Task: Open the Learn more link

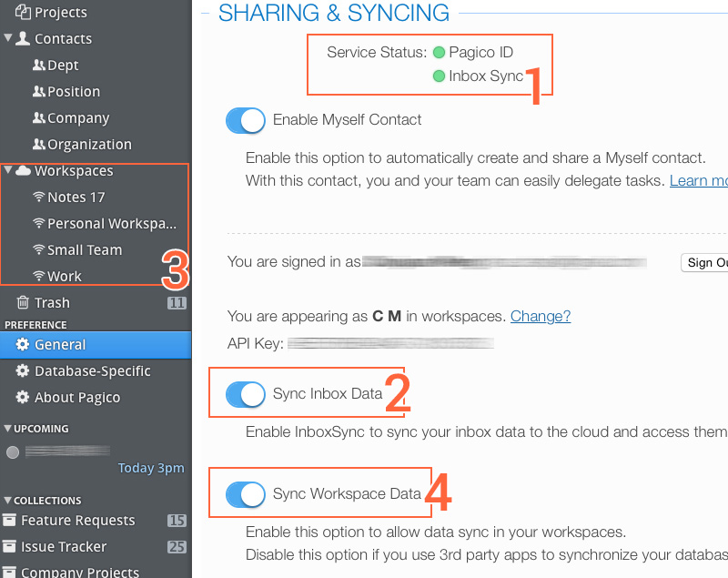Action: (x=698, y=181)
